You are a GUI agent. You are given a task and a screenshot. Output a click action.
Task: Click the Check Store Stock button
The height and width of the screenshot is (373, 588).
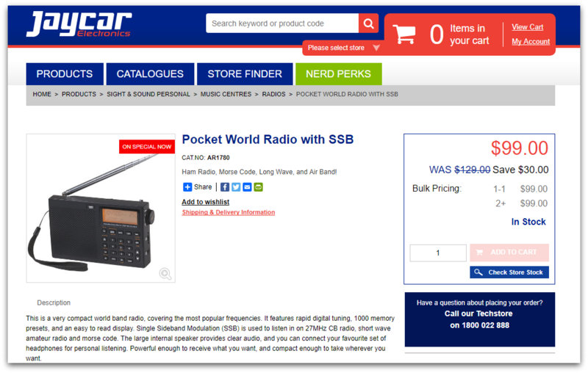click(509, 272)
